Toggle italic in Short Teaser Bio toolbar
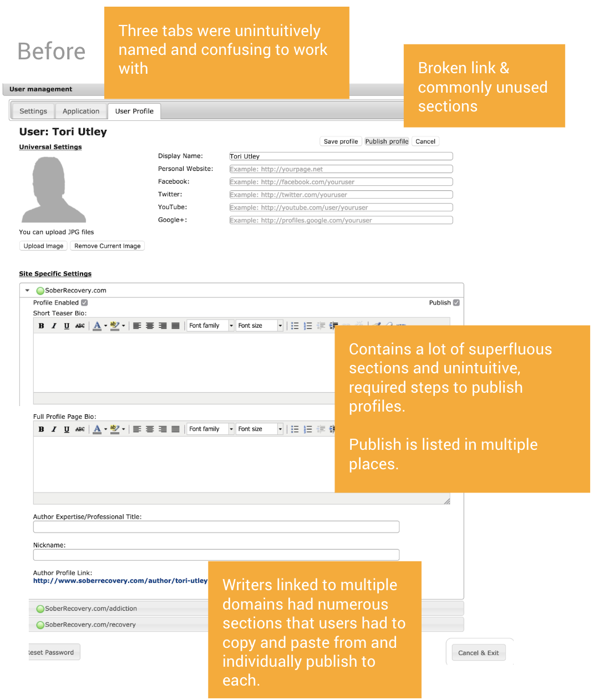The width and height of the screenshot is (598, 700). (54, 326)
